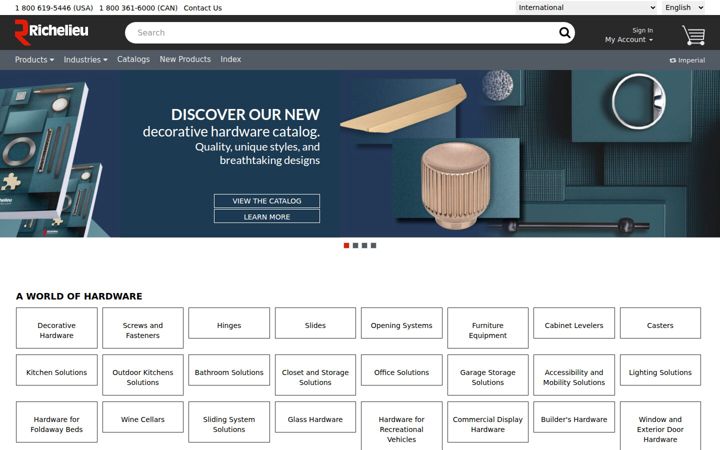Click the Learn More button
720x450 pixels.
pyautogui.click(x=267, y=217)
